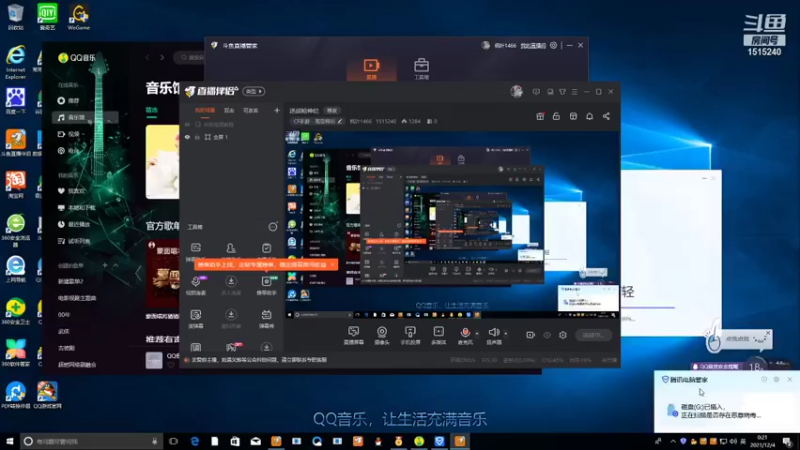This screenshot has width=800, height=450.
Task: Open the multimedia source button
Action: (x=438, y=335)
